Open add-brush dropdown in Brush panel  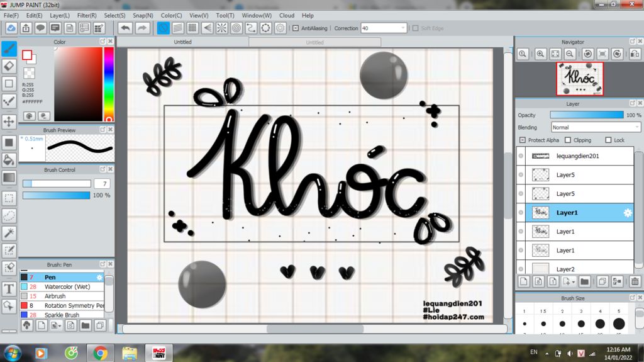click(60, 326)
